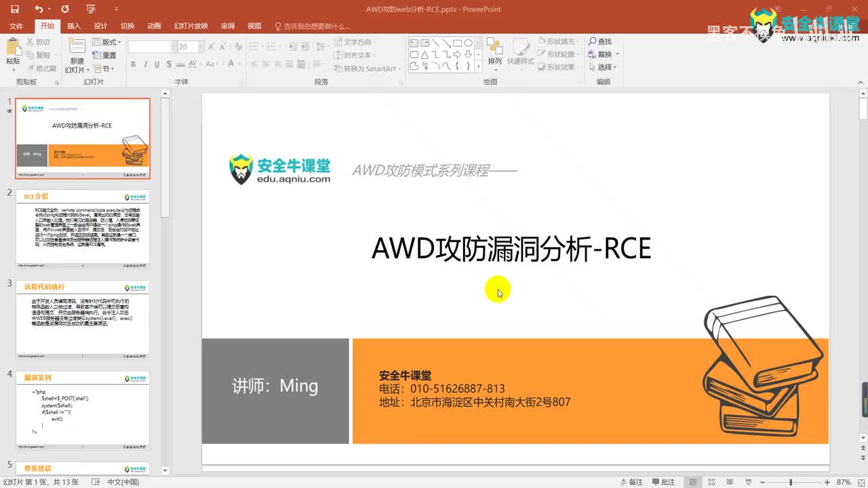The image size is (868, 488).
Task: Pick font color with the A swatch
Action: (231, 64)
